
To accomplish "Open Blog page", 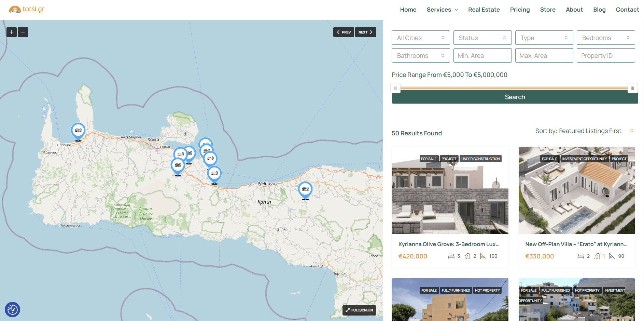I will (599, 10).
